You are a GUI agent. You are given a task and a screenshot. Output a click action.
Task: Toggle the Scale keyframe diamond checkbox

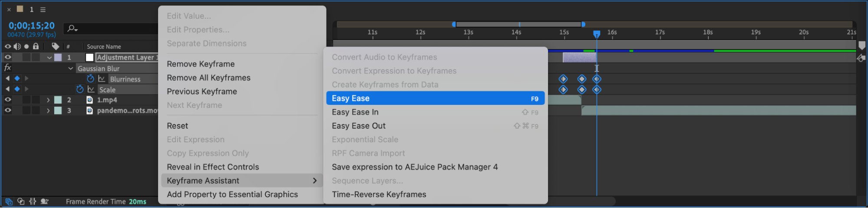17,89
